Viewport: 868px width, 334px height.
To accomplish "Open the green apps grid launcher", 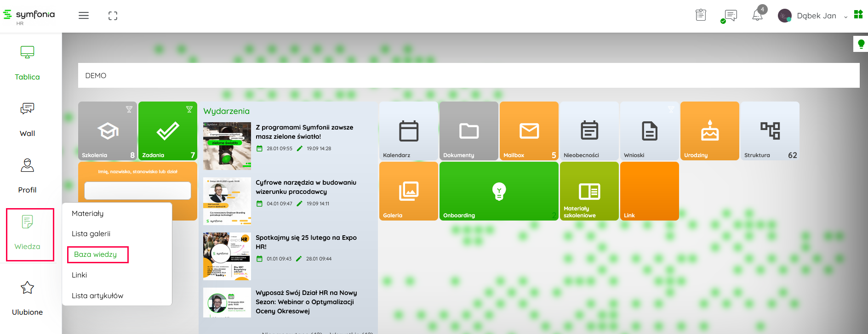I will pyautogui.click(x=858, y=14).
